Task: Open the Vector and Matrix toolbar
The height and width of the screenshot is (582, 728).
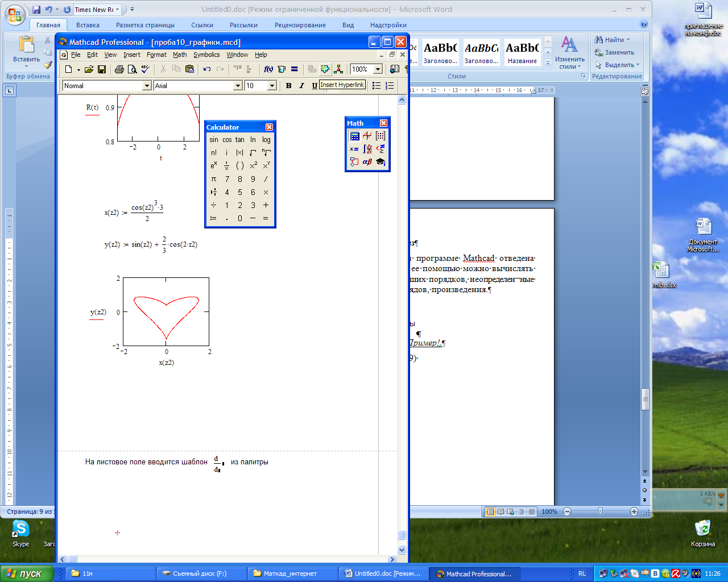Action: [x=380, y=136]
